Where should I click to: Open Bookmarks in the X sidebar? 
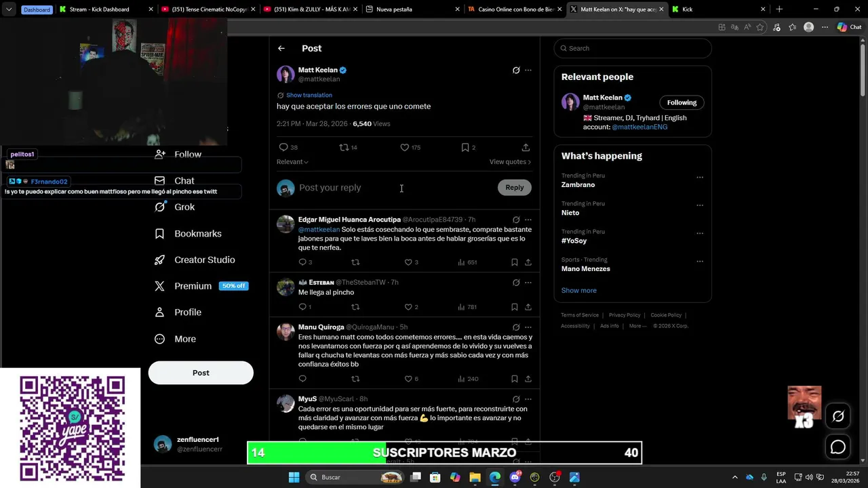189,233
